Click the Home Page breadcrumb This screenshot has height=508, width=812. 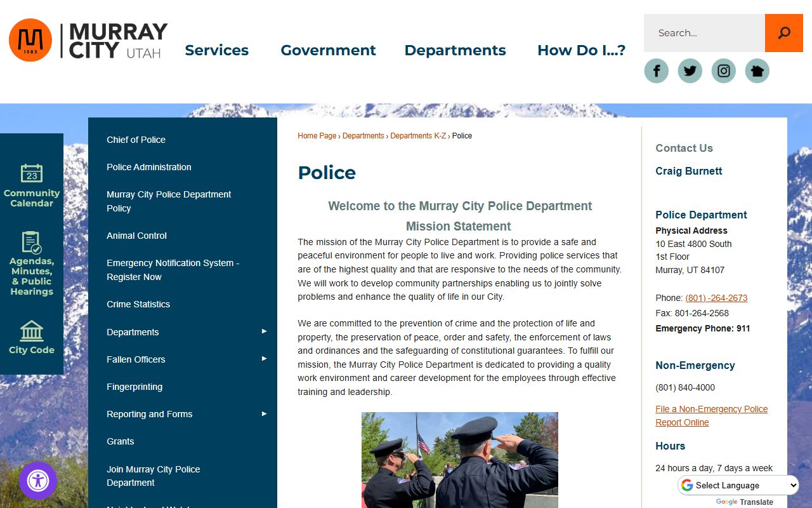click(x=317, y=136)
